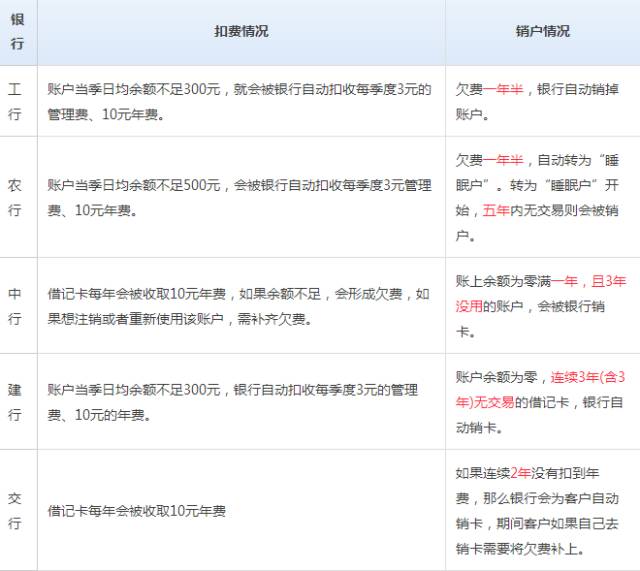Click 工行 closure text 银行自动销掉账户
The image size is (640, 571).
click(537, 101)
